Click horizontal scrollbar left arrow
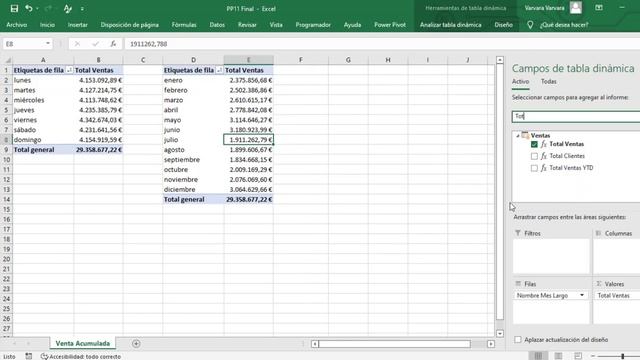640x360 pixels. (315, 344)
